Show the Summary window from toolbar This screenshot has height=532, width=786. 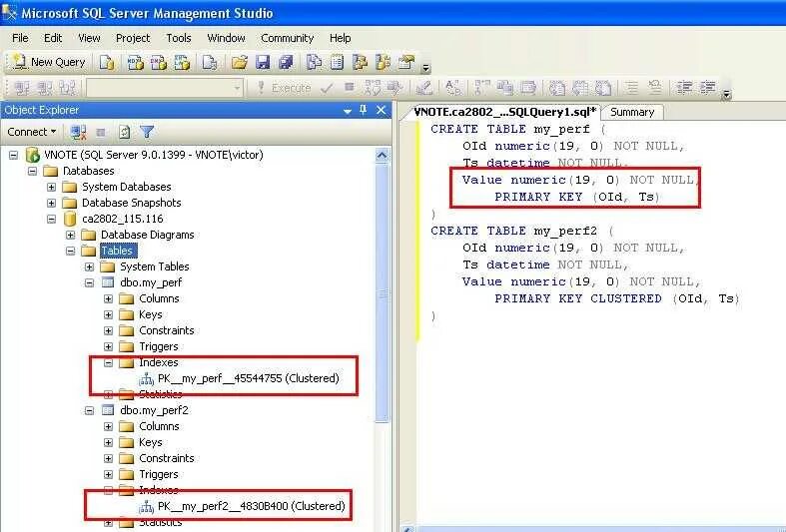pos(338,62)
